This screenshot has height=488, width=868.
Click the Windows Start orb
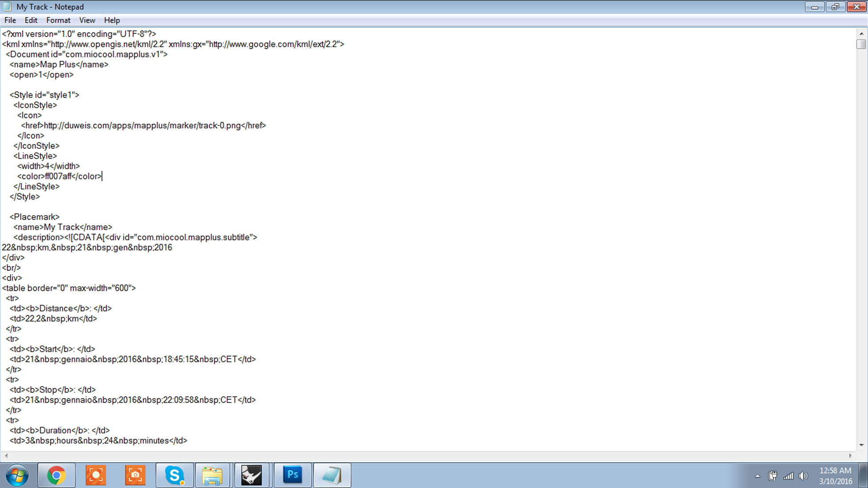(17, 476)
